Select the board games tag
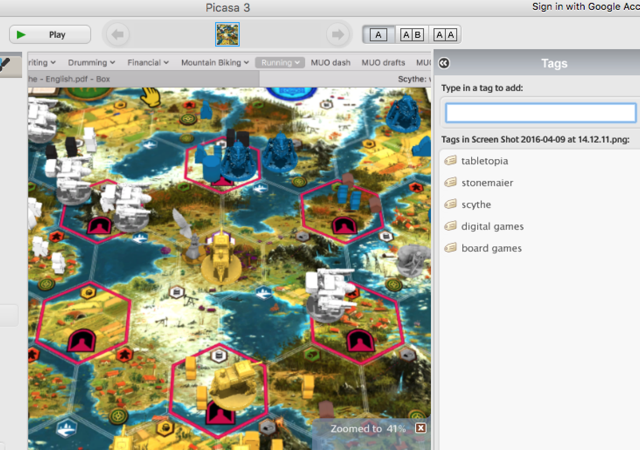The image size is (640, 450). click(x=491, y=248)
